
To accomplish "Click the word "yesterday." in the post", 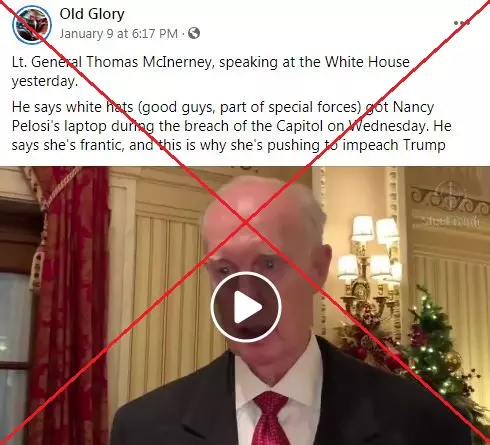I will [x=45, y=81].
